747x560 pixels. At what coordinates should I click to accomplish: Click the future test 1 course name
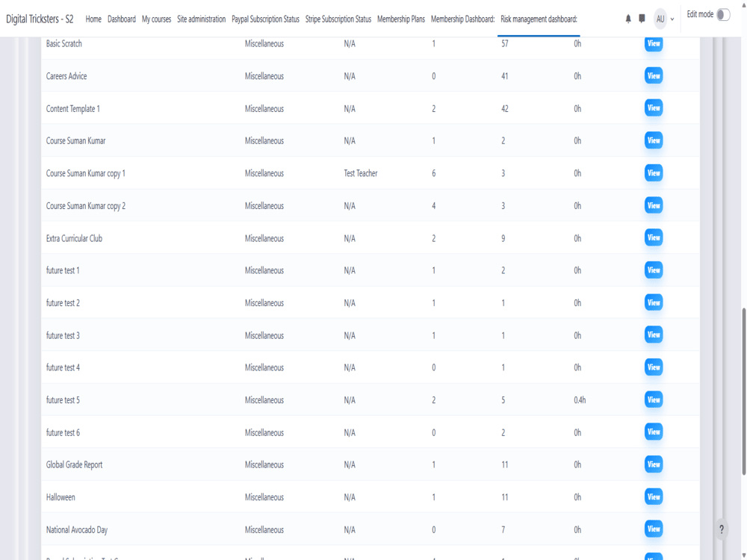[63, 270]
